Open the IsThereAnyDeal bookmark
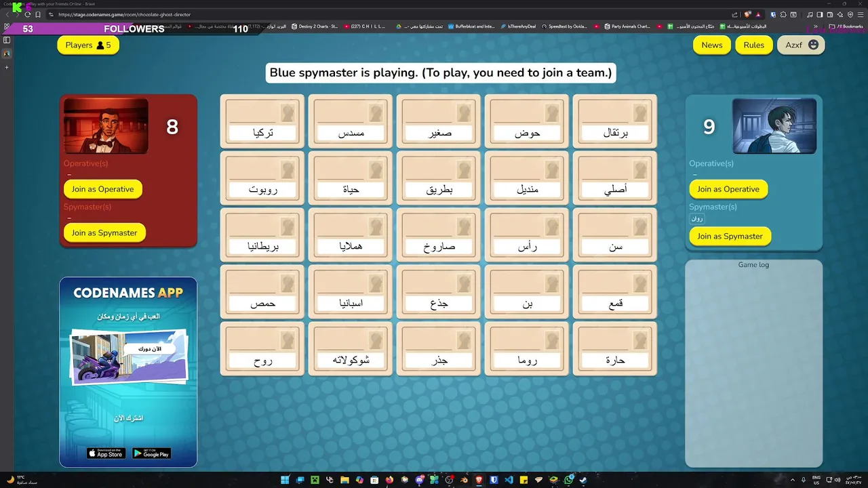 click(518, 26)
